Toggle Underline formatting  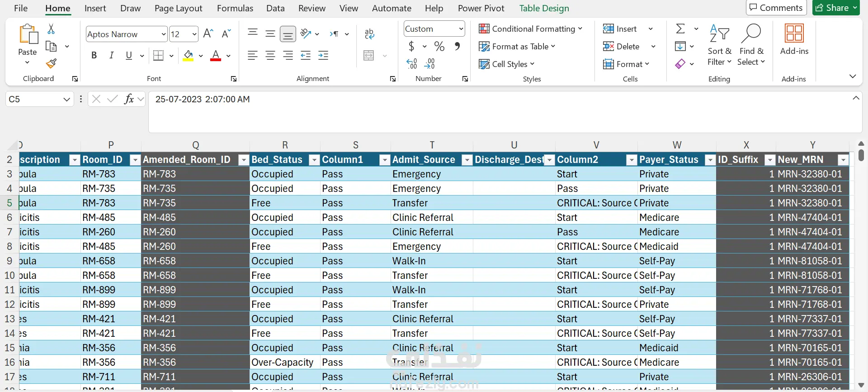pyautogui.click(x=129, y=55)
